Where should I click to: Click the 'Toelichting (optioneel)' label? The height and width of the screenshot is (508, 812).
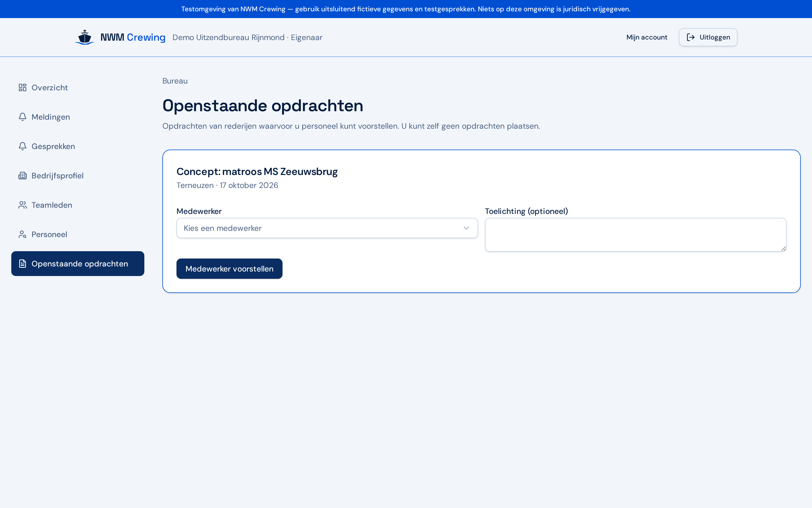(x=526, y=211)
